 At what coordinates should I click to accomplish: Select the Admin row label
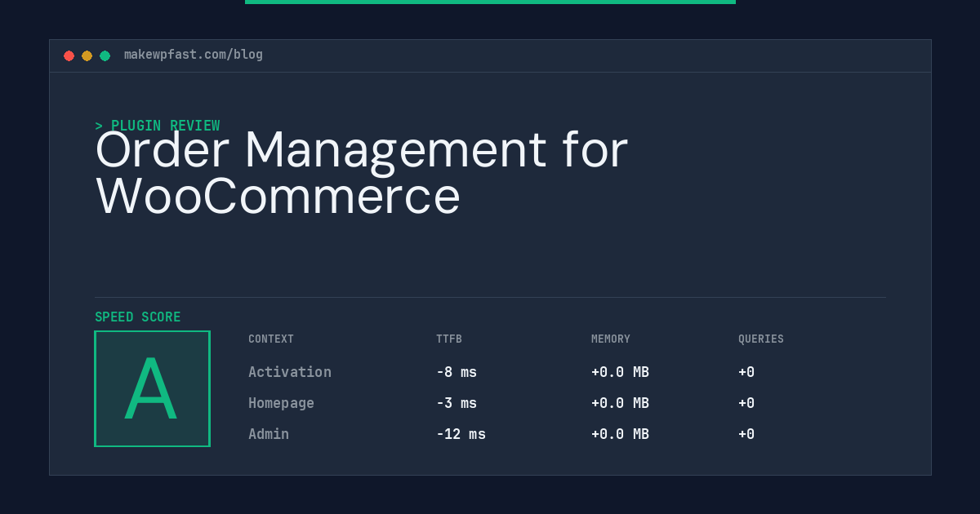coord(269,434)
